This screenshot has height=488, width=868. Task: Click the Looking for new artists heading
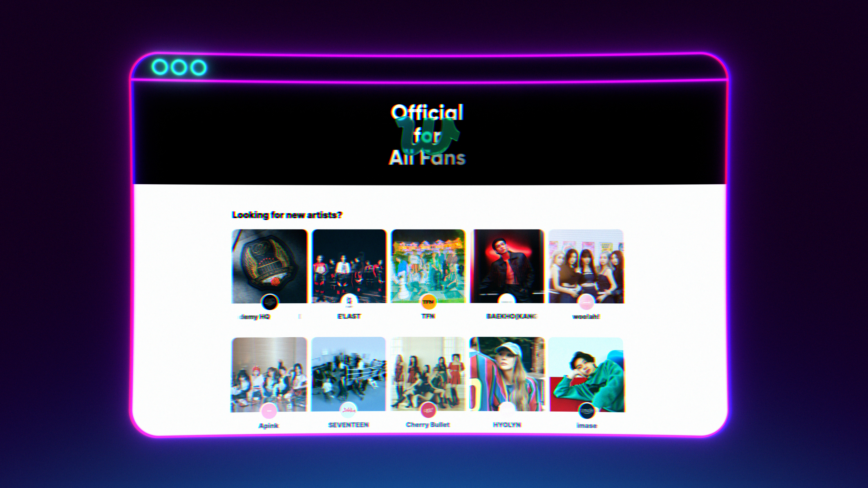tap(287, 215)
